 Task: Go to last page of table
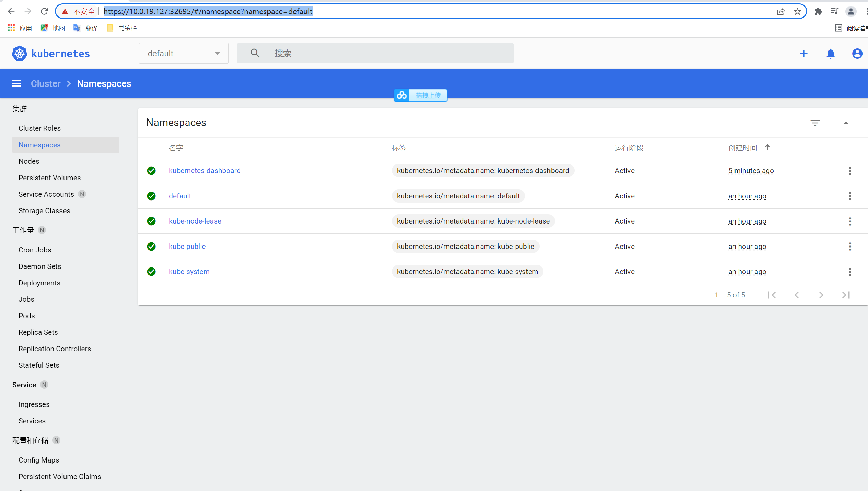point(846,295)
